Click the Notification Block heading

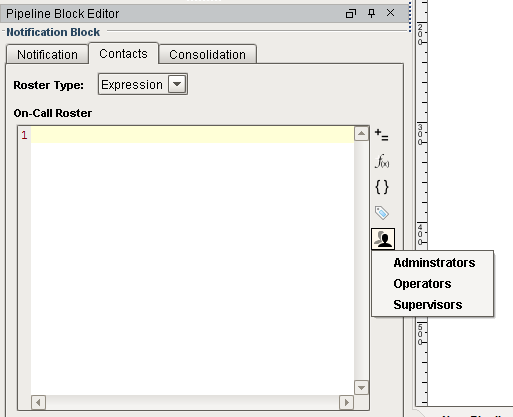pos(53,32)
